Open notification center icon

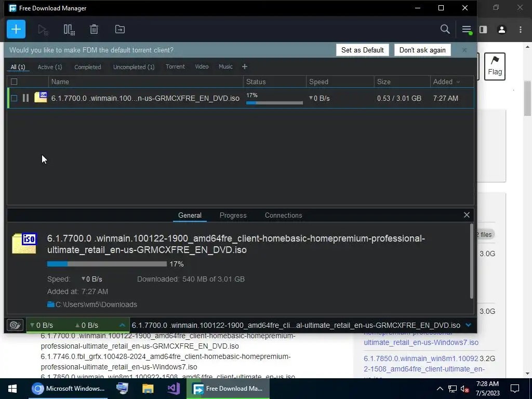(515, 389)
